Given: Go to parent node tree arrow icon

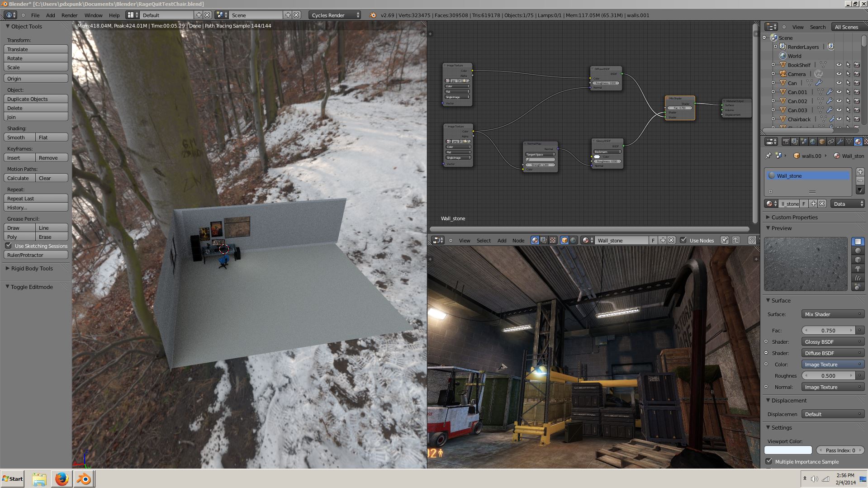Looking at the screenshot, I should point(736,240).
